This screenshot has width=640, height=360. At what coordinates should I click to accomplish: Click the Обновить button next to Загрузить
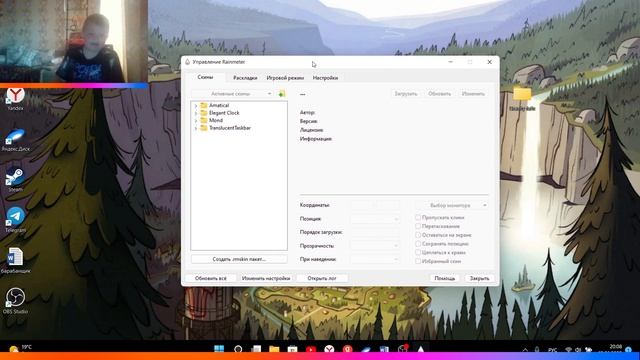(x=439, y=93)
